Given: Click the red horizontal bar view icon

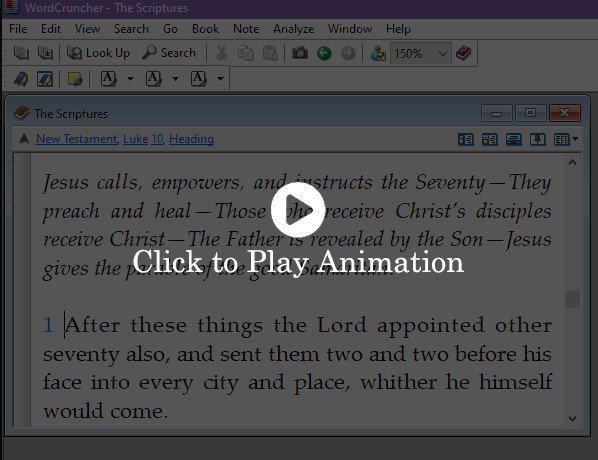Looking at the screenshot, I should click(x=514, y=140).
